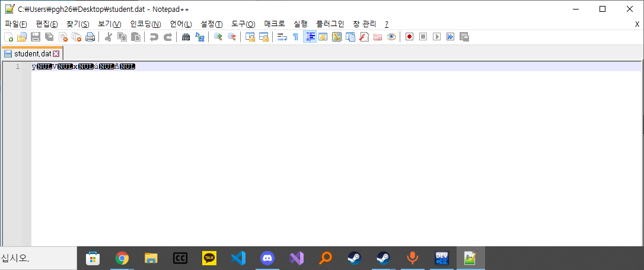Click line number 1 in the margin

[x=18, y=66]
